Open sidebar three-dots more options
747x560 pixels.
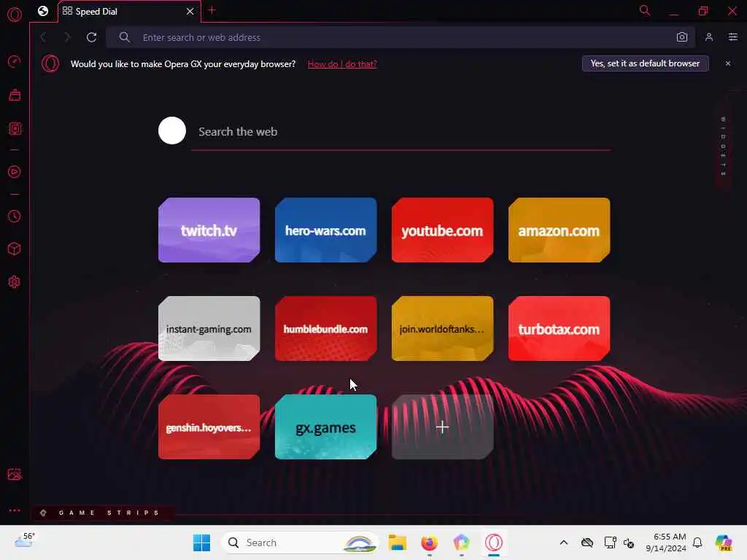15,510
